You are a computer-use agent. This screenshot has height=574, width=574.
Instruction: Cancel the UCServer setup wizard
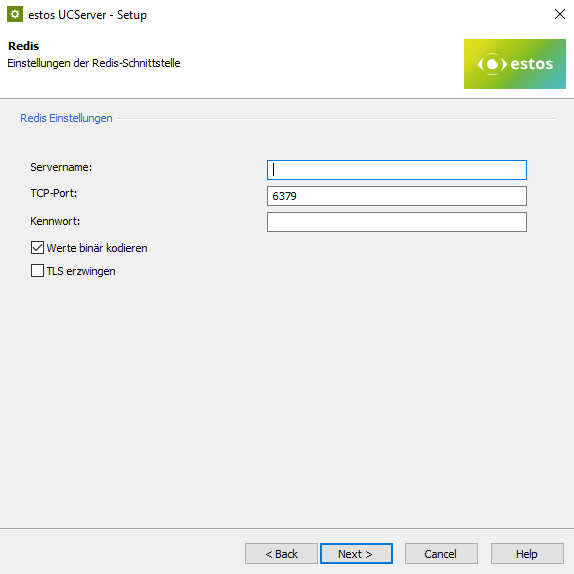[441, 554]
